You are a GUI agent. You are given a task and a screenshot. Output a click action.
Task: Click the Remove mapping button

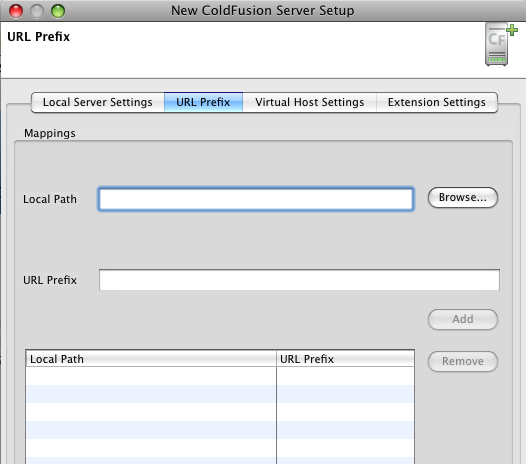pos(463,361)
